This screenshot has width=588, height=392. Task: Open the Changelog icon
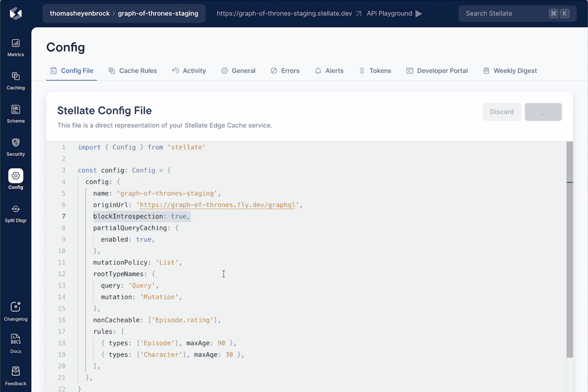click(15, 307)
